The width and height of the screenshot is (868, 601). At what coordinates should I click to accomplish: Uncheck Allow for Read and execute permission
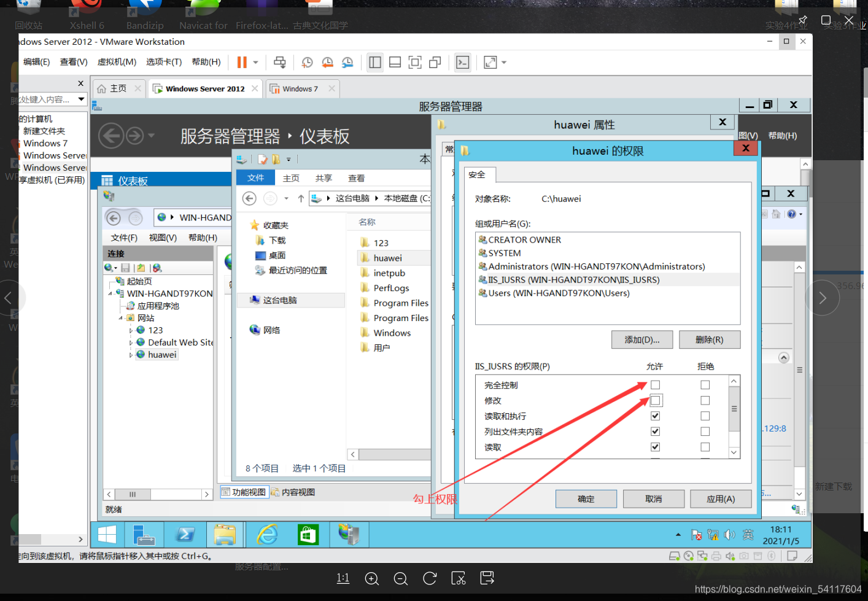pyautogui.click(x=655, y=416)
